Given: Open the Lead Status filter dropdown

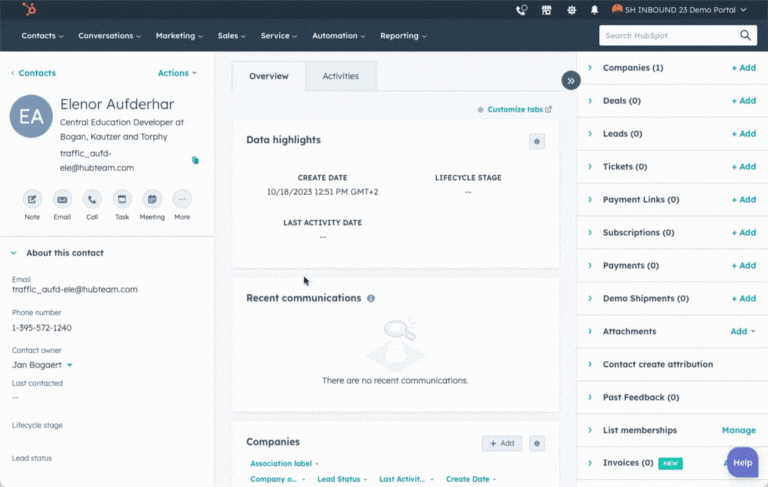Looking at the screenshot, I should pos(342,479).
